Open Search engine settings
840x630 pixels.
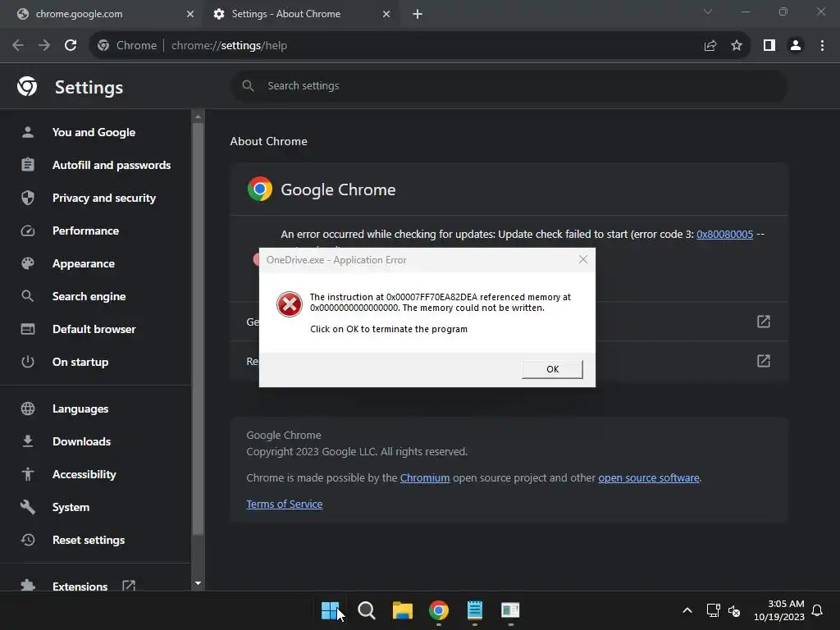(89, 296)
